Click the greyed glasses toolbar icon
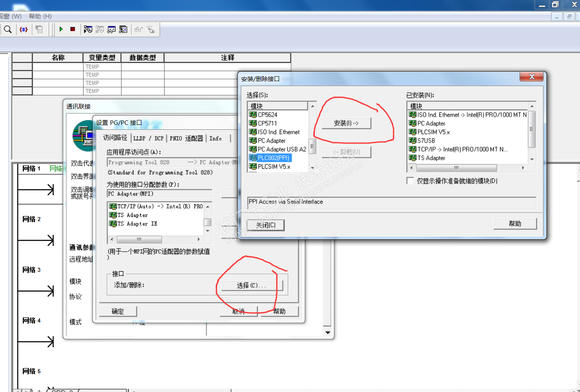Viewport: 580px width, 392px height. (x=139, y=29)
